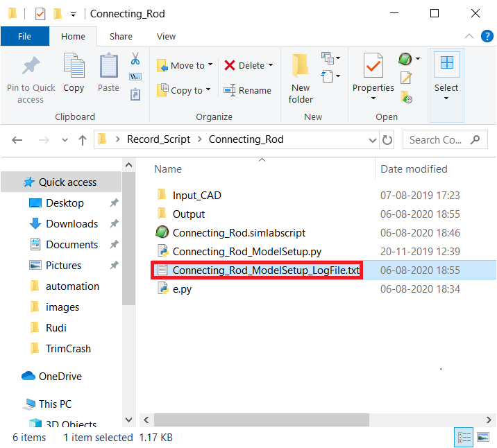Switch to details view in status bar
Image resolution: width=497 pixels, height=448 pixels.
coord(464,438)
